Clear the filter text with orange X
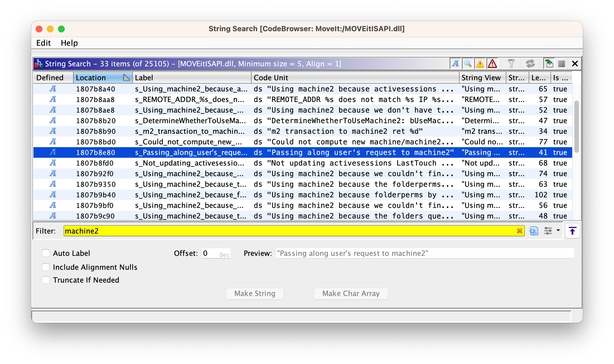Viewport: 614px width, 364px height. pos(519,231)
